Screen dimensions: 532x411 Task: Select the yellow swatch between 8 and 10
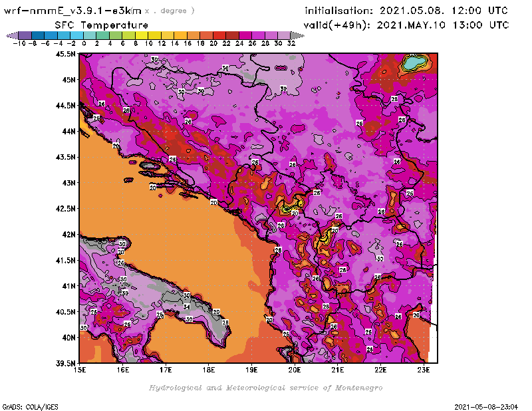click(x=142, y=35)
